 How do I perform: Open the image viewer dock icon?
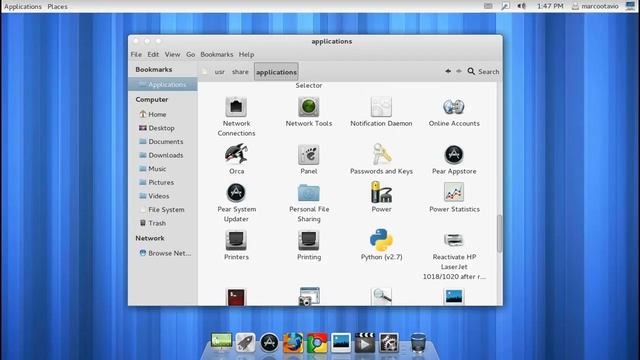point(341,342)
